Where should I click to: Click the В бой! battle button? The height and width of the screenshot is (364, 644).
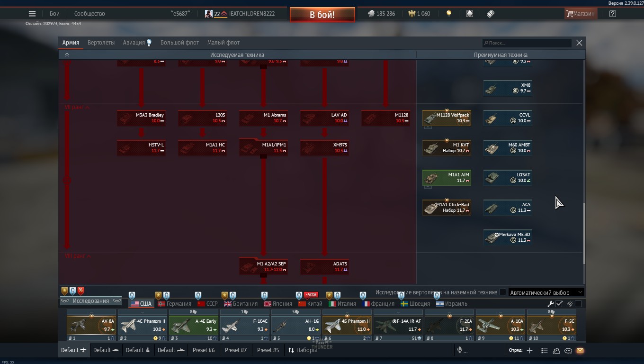pos(322,15)
